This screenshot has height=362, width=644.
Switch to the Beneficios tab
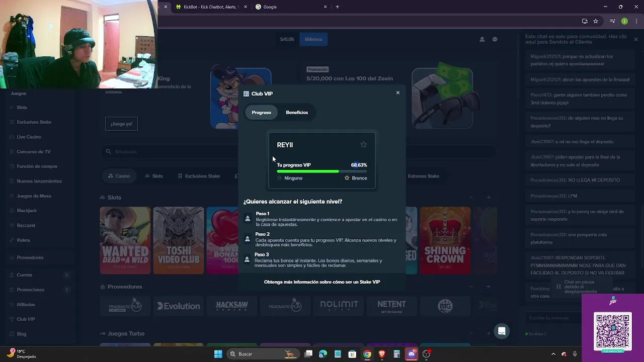coord(297,113)
